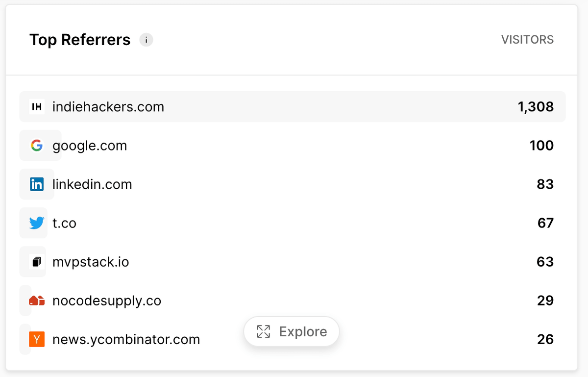Click the 1,308 visitors count
588x377 pixels.
(536, 107)
